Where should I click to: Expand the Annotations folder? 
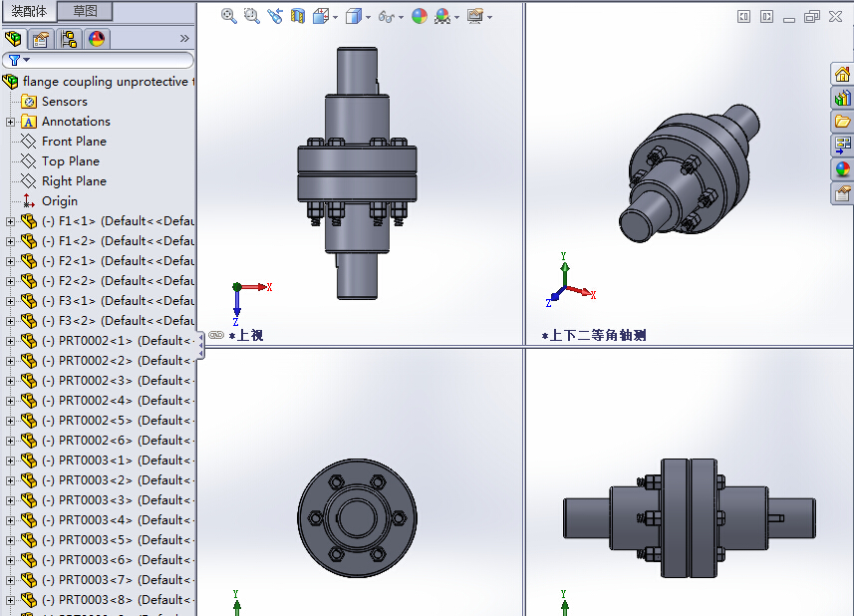pyautogui.click(x=10, y=122)
